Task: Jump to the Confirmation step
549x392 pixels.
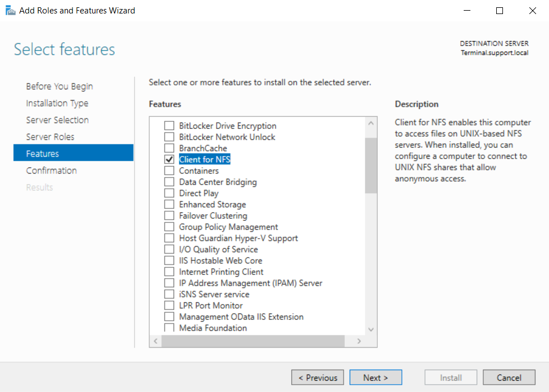Action: tap(51, 171)
